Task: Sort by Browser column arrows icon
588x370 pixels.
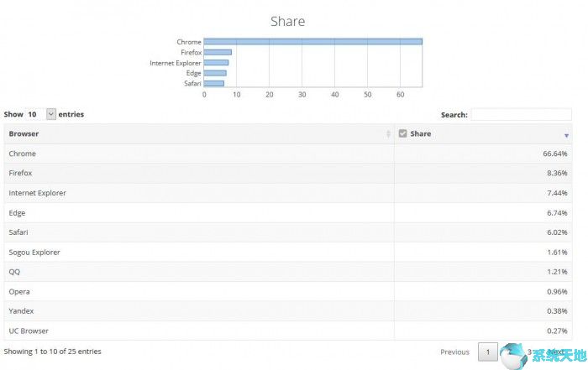Action: tap(388, 134)
